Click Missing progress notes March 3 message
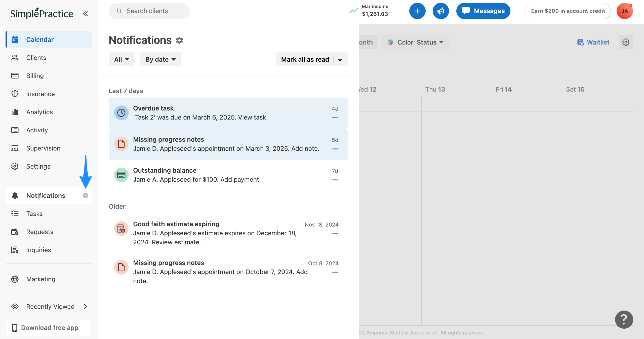 tap(226, 149)
